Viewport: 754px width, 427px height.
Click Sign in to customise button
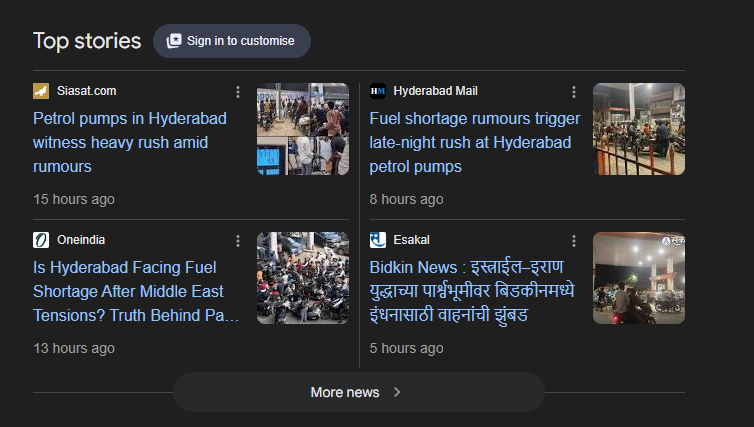click(232, 41)
